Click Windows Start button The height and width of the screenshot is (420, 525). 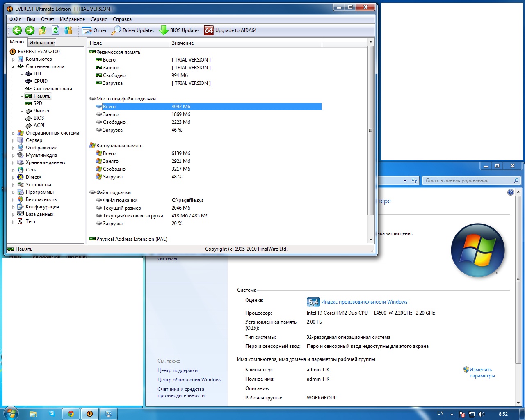(x=11, y=413)
